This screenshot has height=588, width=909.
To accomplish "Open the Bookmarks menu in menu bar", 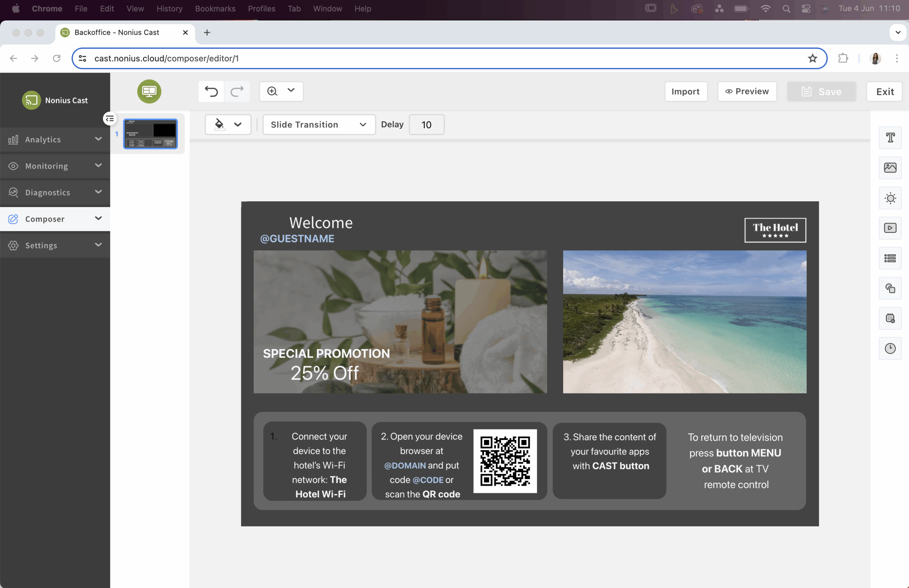I will coord(215,9).
